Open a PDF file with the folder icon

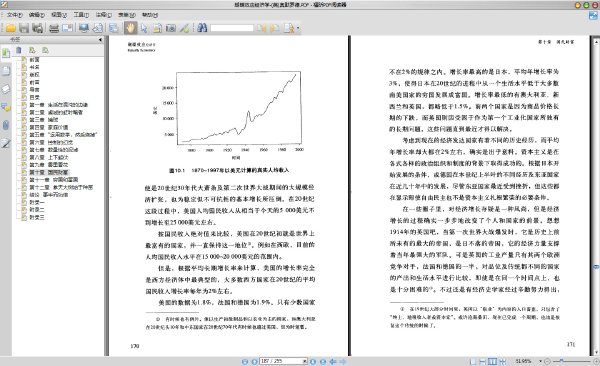click(x=10, y=28)
